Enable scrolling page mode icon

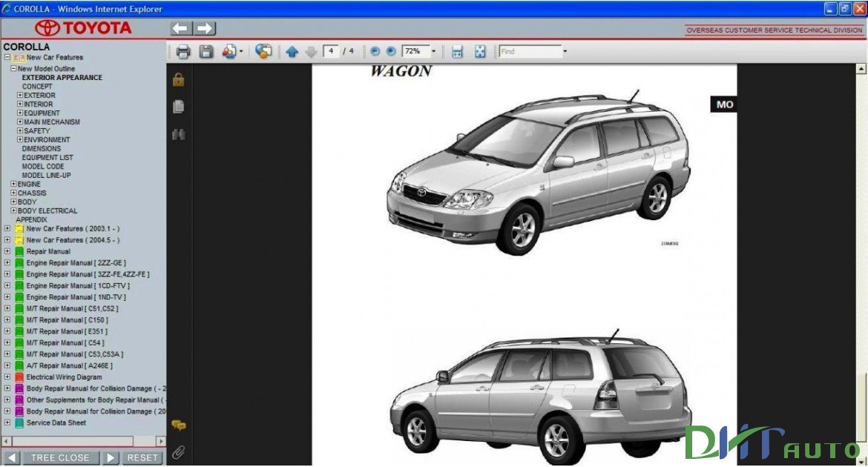[457, 52]
